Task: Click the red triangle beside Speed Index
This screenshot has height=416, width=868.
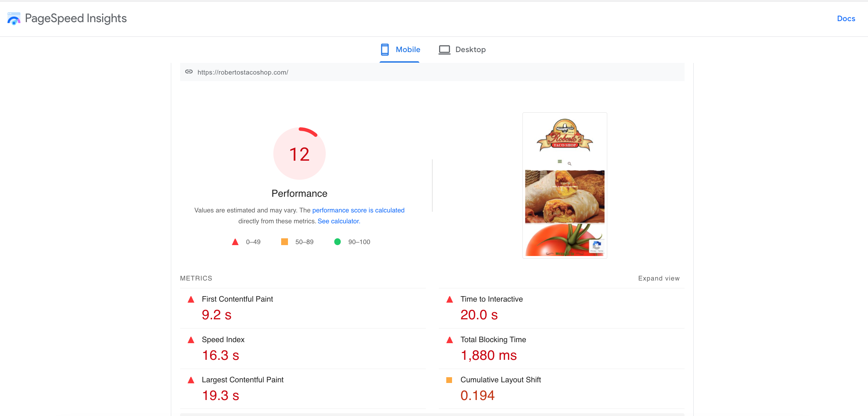Action: [191, 340]
